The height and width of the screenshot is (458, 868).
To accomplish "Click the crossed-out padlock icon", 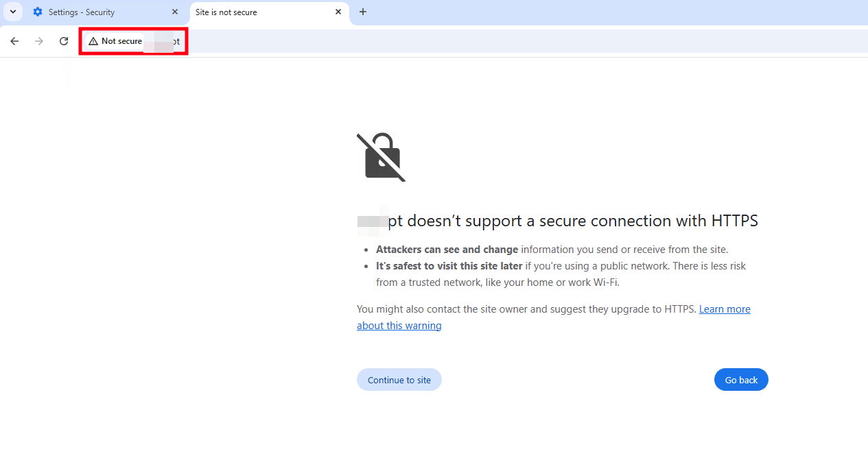I will pos(381,157).
